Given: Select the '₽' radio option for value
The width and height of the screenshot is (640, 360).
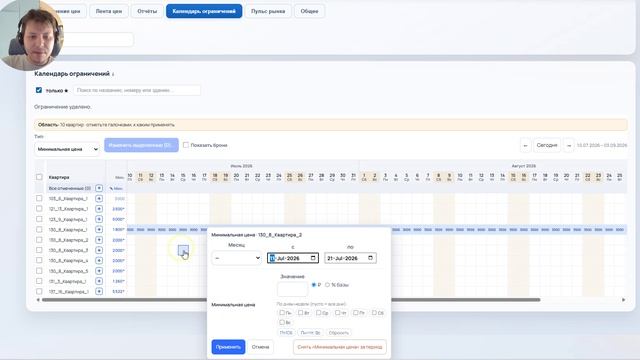Looking at the screenshot, I should pyautogui.click(x=314, y=285).
